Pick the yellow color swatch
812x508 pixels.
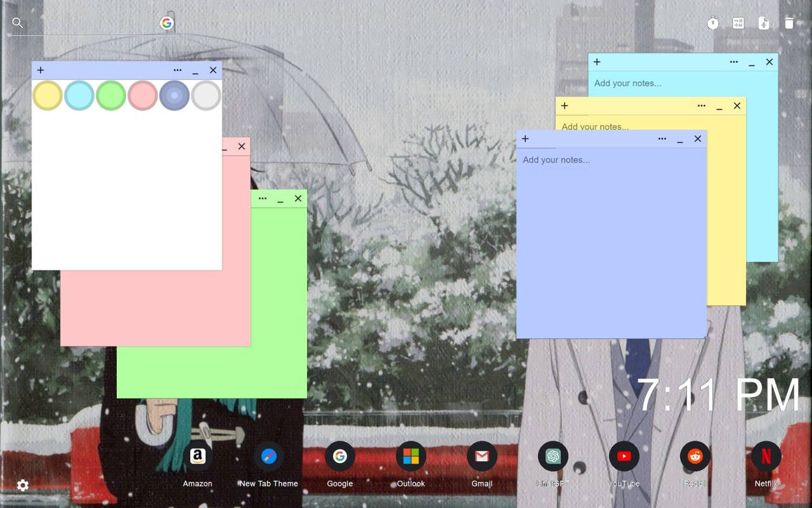[48, 95]
